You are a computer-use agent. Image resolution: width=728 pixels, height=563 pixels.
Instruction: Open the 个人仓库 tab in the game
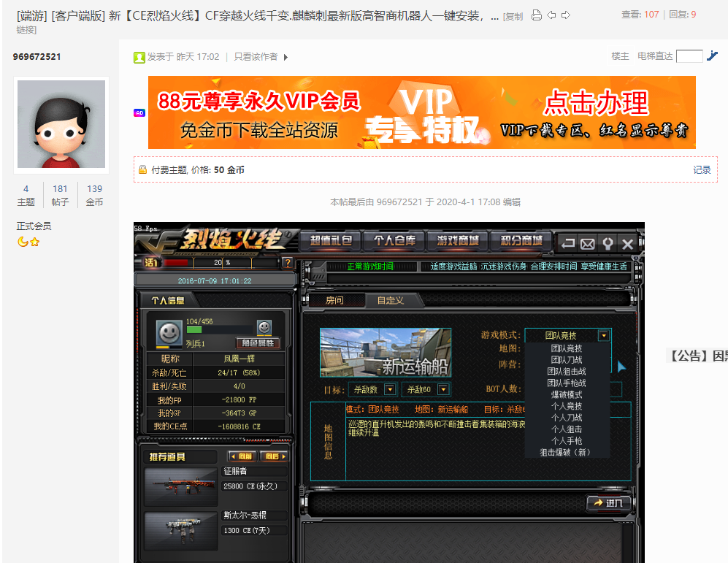point(394,240)
